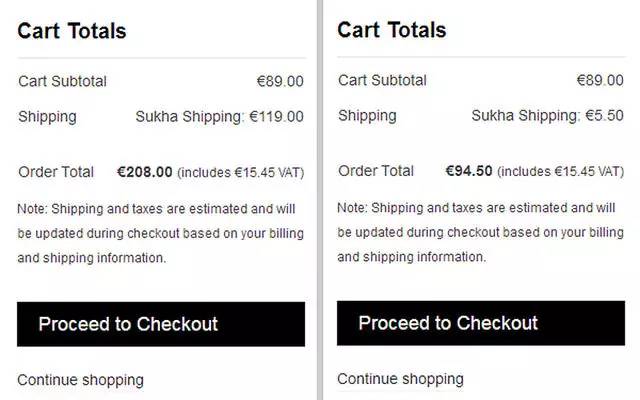640x400 pixels.
Task: Click the Cart Subtotal label in the €94.50 cart
Action: 382,80
